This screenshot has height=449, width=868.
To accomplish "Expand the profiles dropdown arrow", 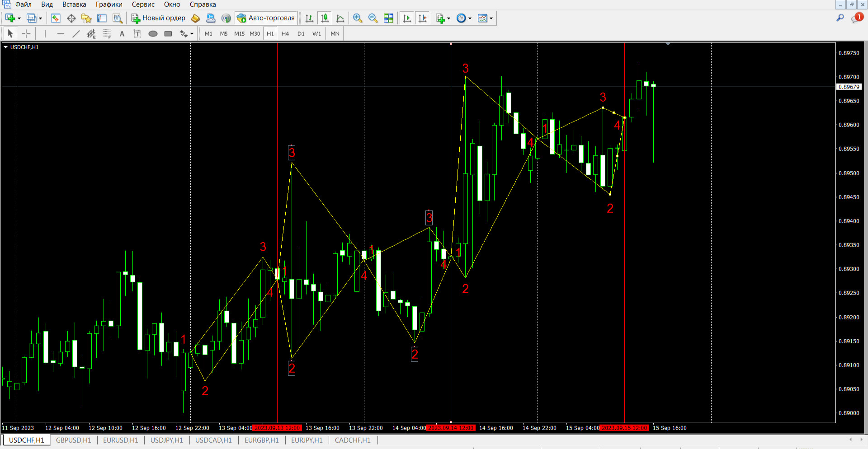I will [x=40, y=19].
